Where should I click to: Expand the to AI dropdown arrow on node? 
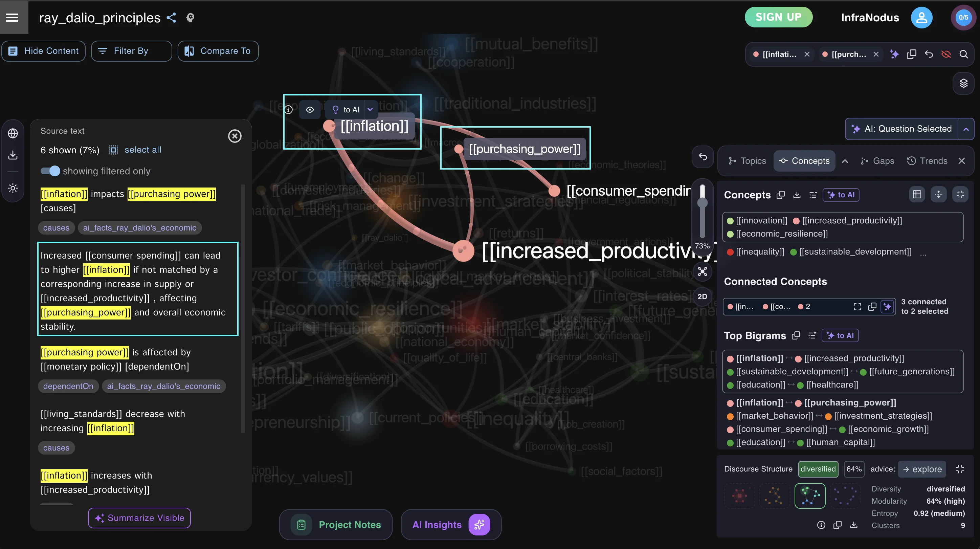[x=370, y=110]
